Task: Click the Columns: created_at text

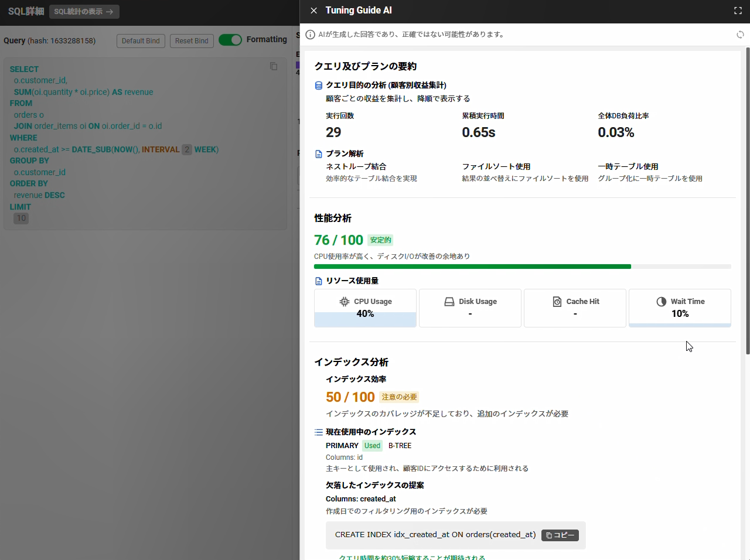Action: pos(361,499)
